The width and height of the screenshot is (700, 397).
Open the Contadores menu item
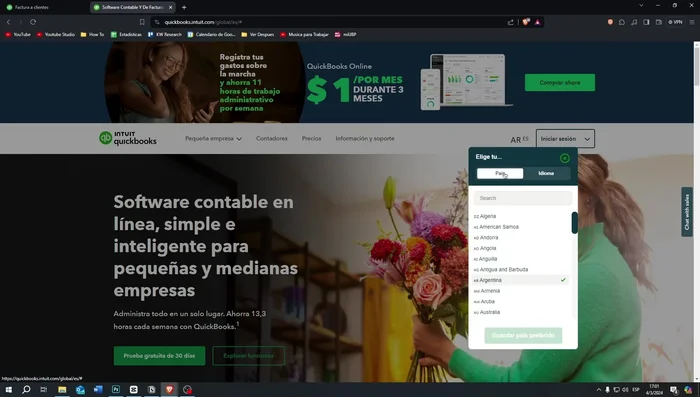[271, 138]
